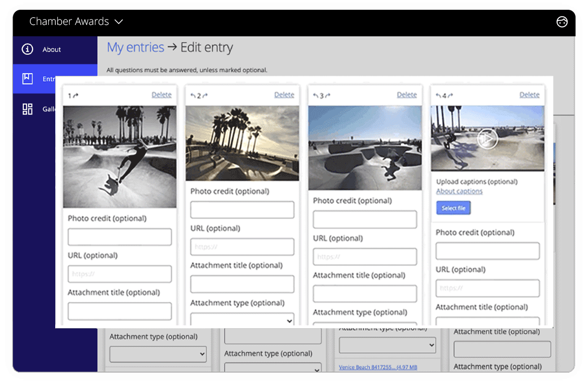
Task: Select the About info icon in sidebar
Action: coord(28,49)
